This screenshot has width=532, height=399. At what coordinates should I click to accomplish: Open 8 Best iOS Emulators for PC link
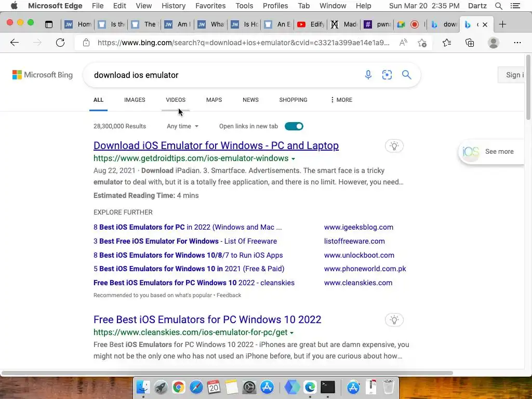188,227
